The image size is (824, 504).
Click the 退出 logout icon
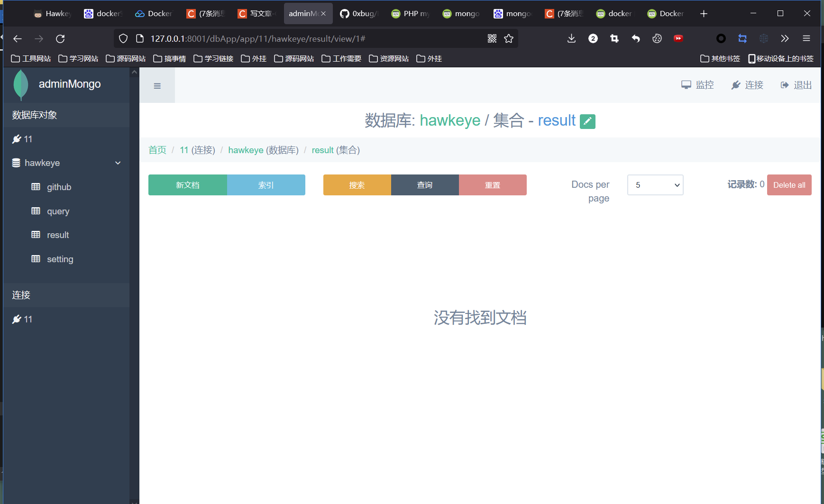tap(783, 85)
